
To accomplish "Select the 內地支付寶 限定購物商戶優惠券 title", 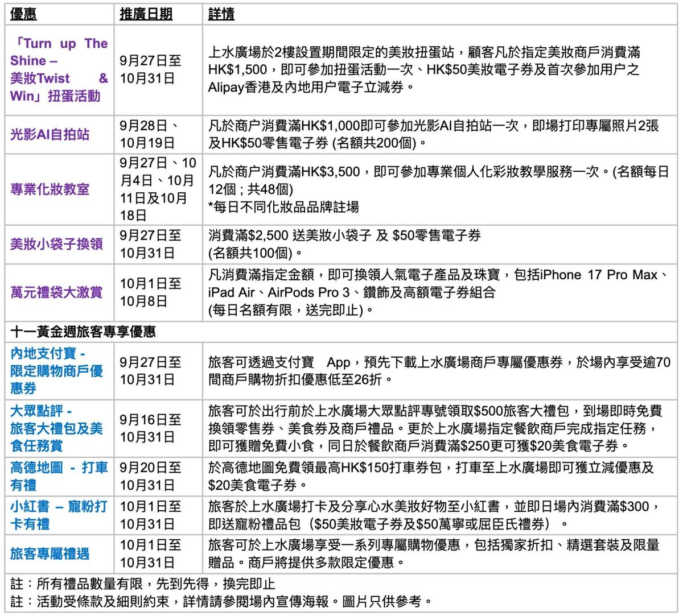I will (x=56, y=371).
